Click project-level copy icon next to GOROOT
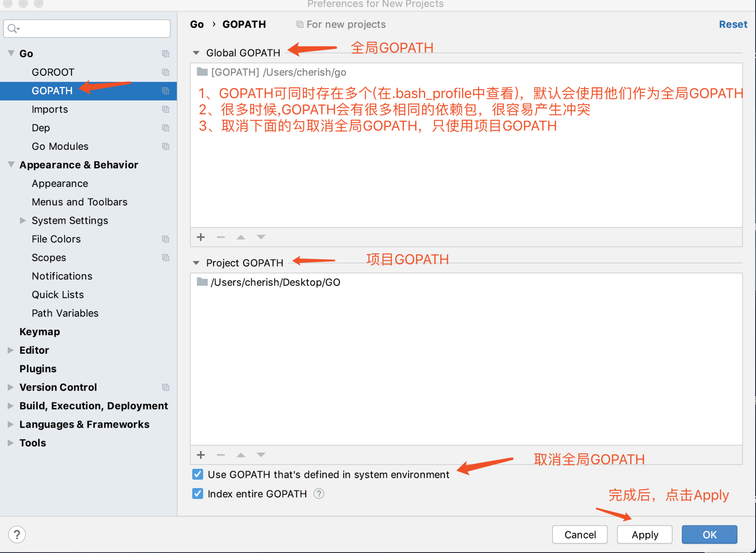756x553 pixels. [x=165, y=72]
